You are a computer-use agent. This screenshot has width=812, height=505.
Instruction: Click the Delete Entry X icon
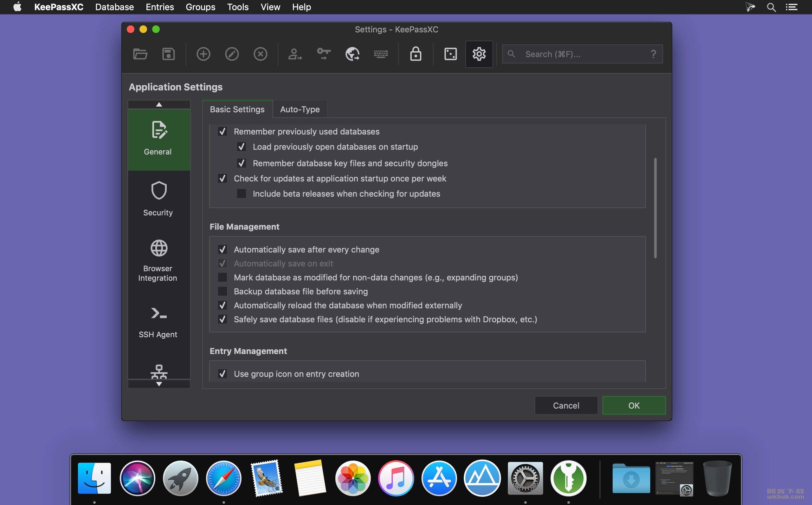pos(260,54)
